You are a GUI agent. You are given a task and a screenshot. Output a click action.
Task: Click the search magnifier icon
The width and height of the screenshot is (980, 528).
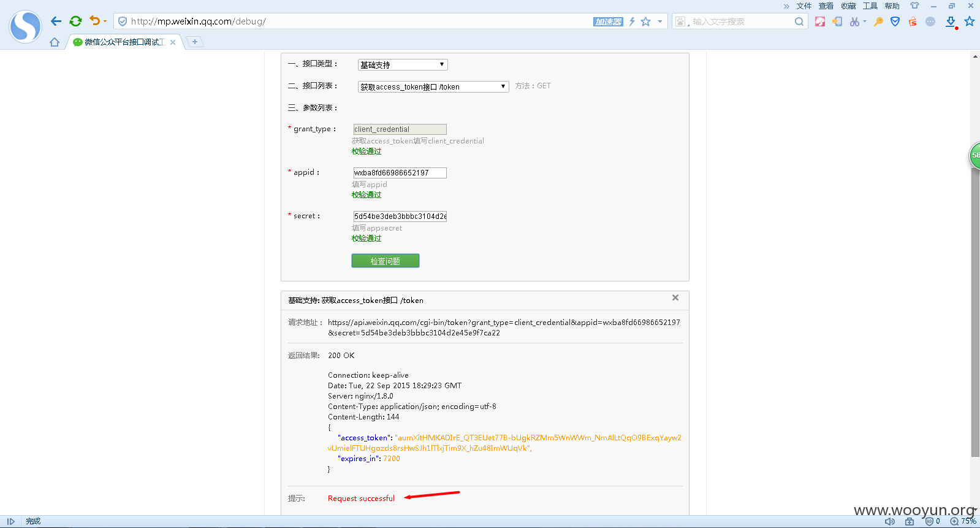799,21
